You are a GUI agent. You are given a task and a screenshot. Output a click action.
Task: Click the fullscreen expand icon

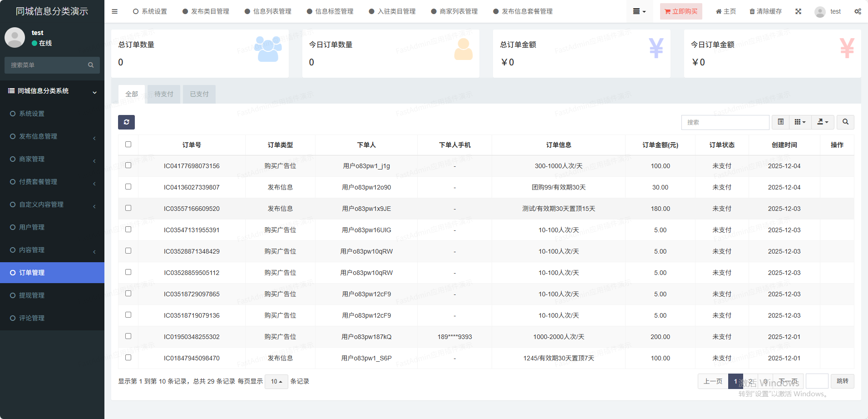coord(798,11)
